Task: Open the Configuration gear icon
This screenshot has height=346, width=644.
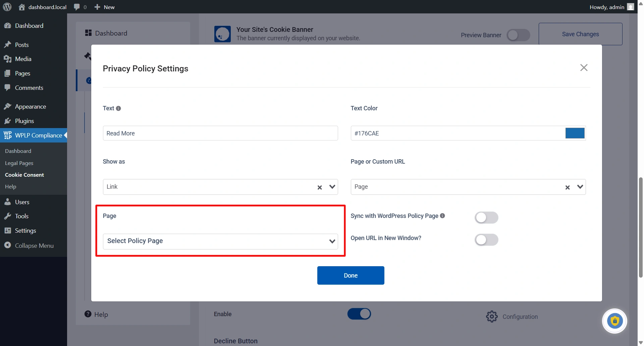Action: (491, 316)
